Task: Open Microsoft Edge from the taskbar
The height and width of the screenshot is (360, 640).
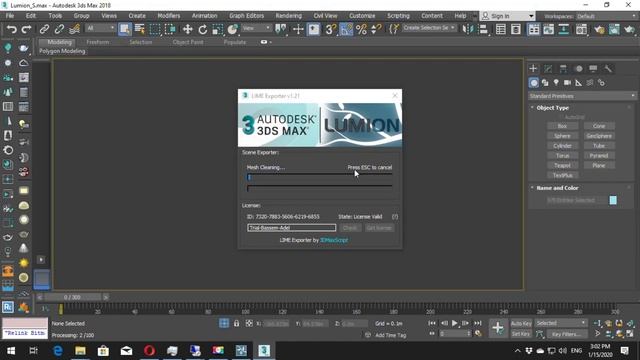Action: [x=58, y=351]
